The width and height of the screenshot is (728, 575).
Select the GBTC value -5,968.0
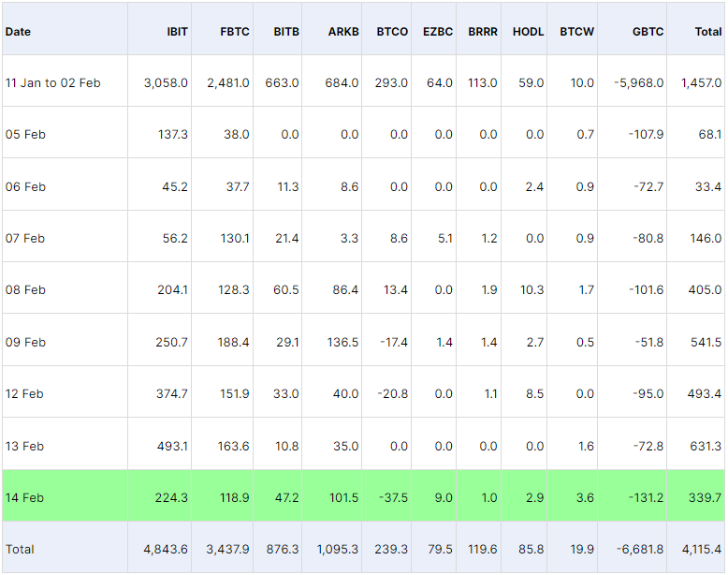tap(639, 82)
